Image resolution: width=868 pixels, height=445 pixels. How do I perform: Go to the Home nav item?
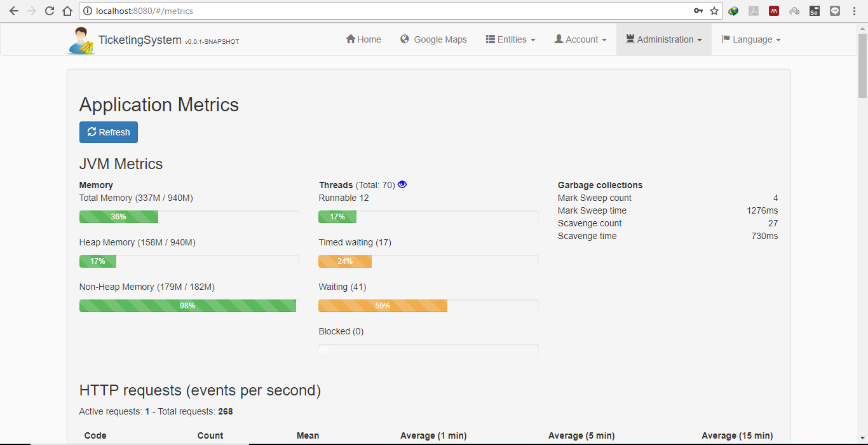(363, 39)
